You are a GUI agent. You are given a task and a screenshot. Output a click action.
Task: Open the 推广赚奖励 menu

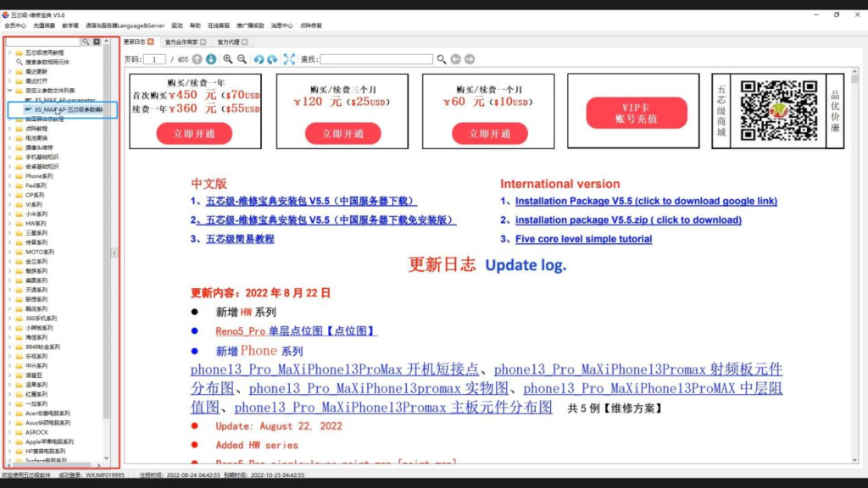click(x=250, y=25)
